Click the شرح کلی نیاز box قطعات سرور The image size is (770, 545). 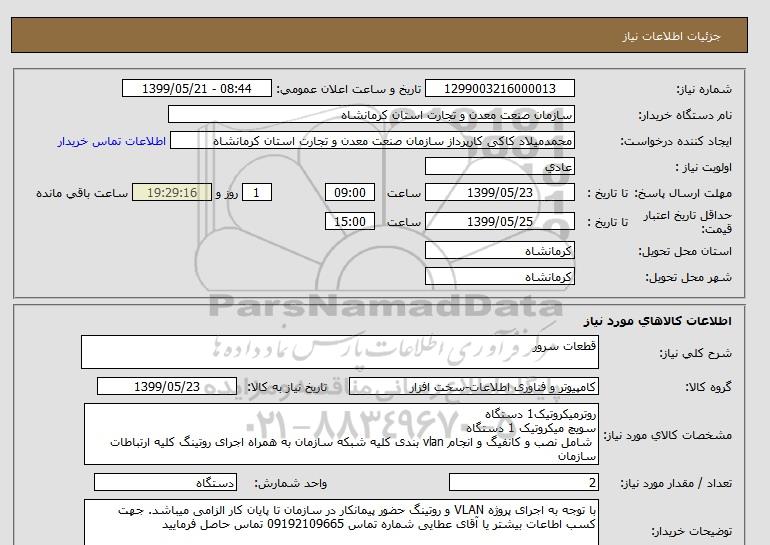coord(340,352)
